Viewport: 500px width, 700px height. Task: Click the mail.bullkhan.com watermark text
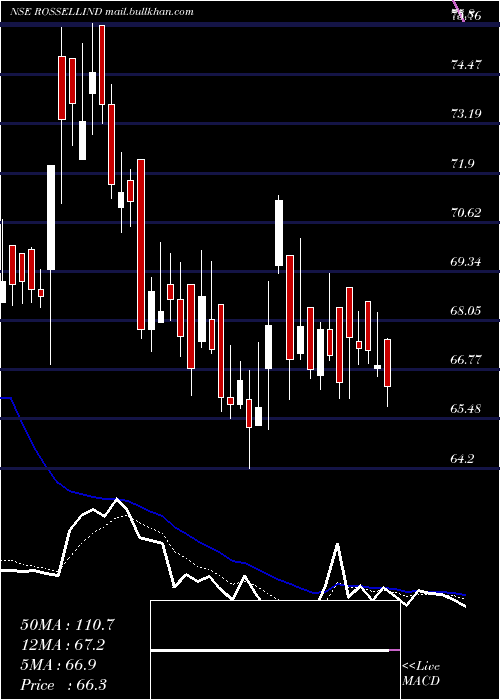pyautogui.click(x=150, y=12)
